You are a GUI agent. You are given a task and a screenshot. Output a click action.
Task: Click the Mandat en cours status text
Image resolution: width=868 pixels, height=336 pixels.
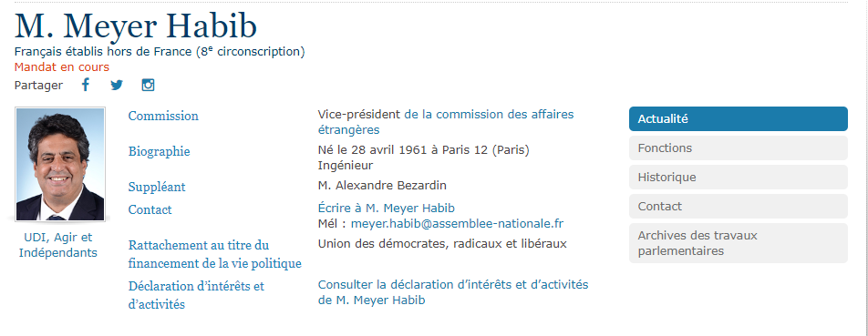click(x=62, y=67)
